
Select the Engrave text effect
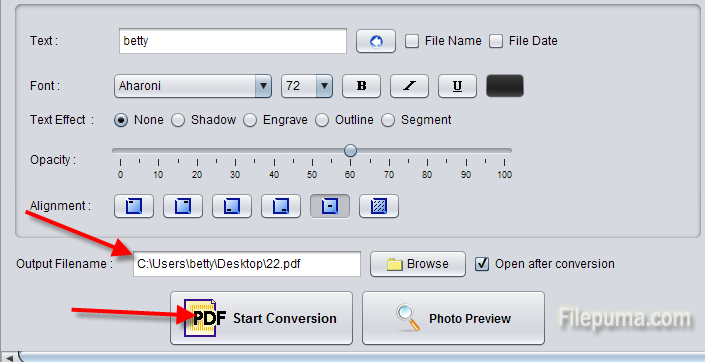pyautogui.click(x=250, y=120)
